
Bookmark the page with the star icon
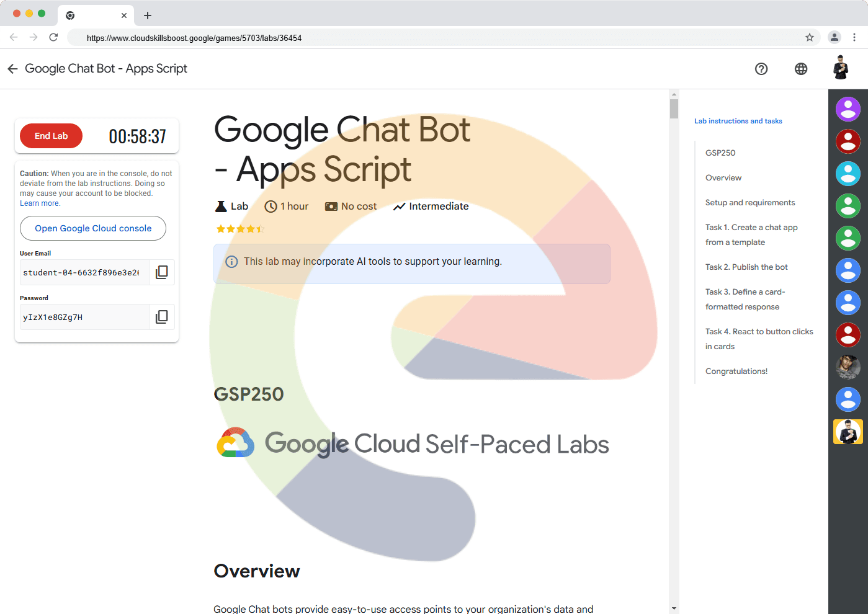pyautogui.click(x=810, y=38)
